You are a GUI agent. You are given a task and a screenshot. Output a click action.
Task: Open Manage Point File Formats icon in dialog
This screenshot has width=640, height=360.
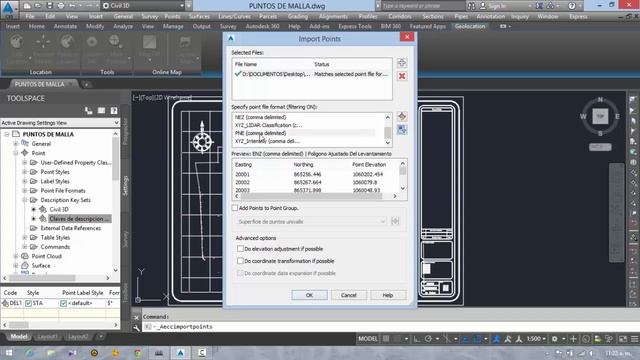[x=402, y=117]
